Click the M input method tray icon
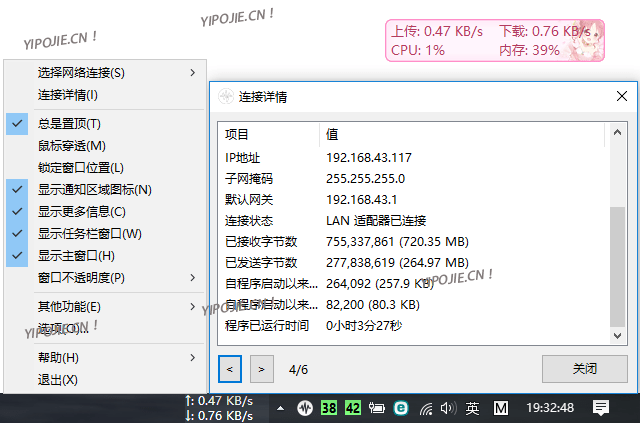The height and width of the screenshot is (423, 640). pyautogui.click(x=501, y=408)
